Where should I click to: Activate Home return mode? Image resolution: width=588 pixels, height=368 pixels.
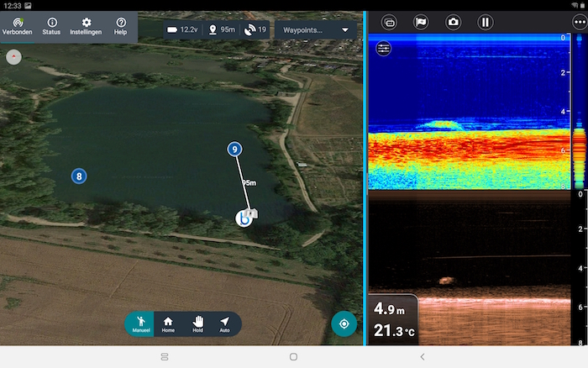pyautogui.click(x=168, y=324)
